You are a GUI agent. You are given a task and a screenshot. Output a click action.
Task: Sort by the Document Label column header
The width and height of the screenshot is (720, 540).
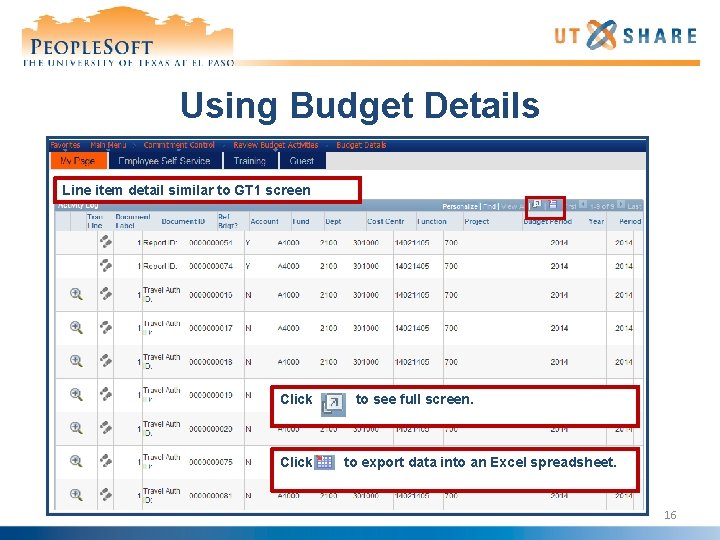(133, 221)
